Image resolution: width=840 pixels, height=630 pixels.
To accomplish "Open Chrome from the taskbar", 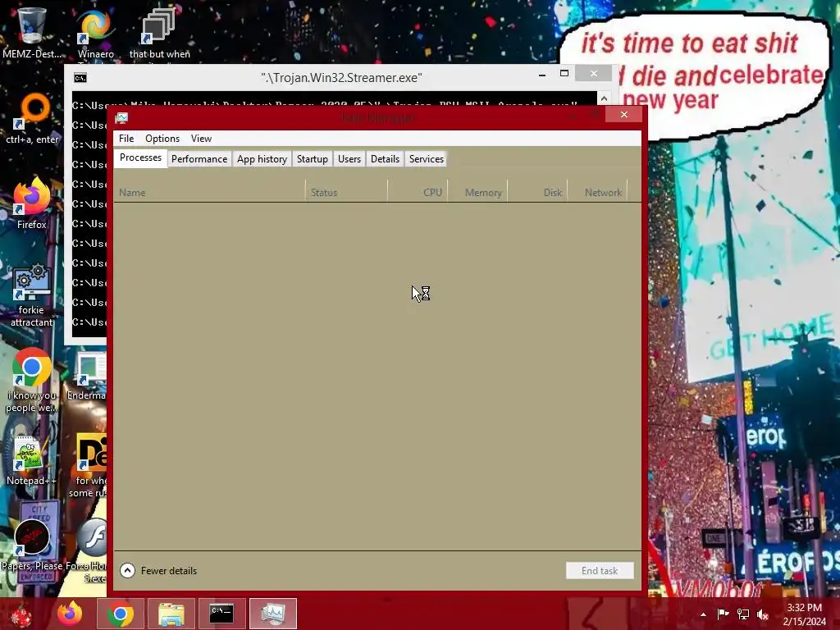I will pyautogui.click(x=120, y=614).
